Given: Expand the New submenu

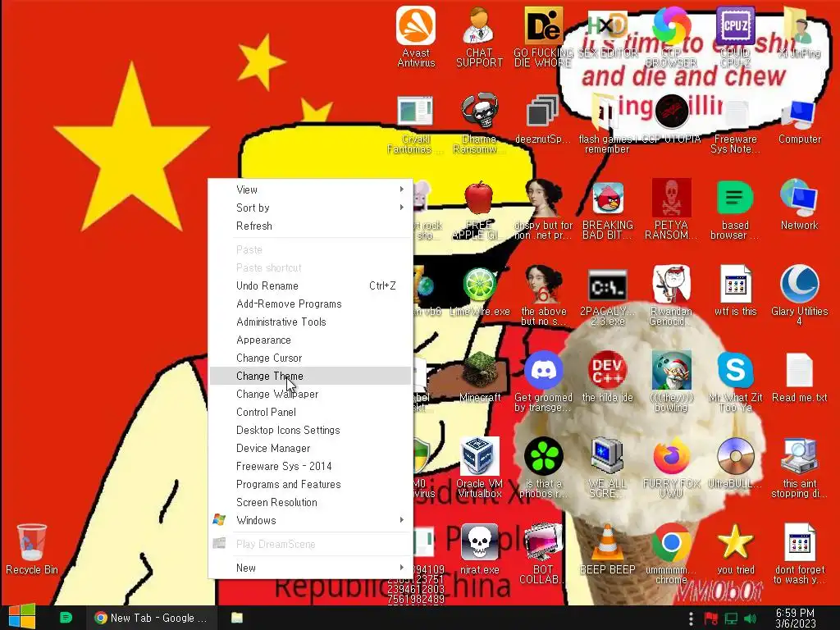Looking at the screenshot, I should pos(310,568).
